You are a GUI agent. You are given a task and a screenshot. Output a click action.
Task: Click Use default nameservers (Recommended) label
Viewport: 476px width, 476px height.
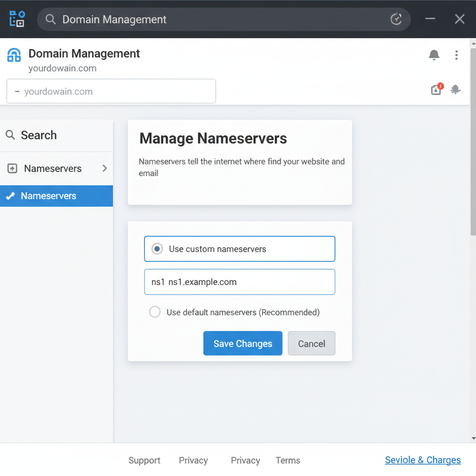[x=243, y=312]
